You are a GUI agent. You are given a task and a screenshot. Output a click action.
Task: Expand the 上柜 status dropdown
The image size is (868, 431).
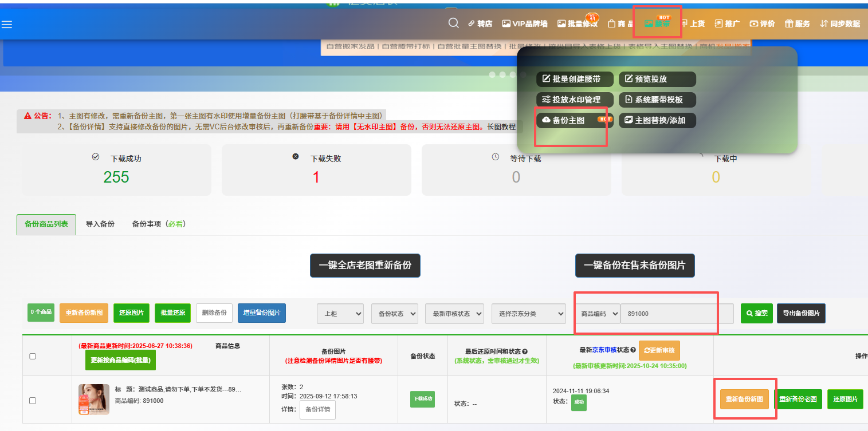(340, 314)
